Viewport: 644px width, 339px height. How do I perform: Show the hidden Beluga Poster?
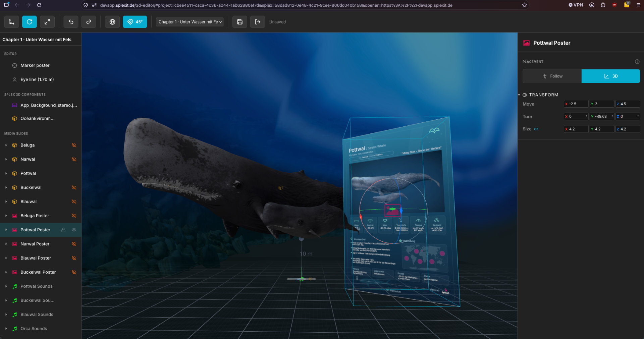(74, 216)
